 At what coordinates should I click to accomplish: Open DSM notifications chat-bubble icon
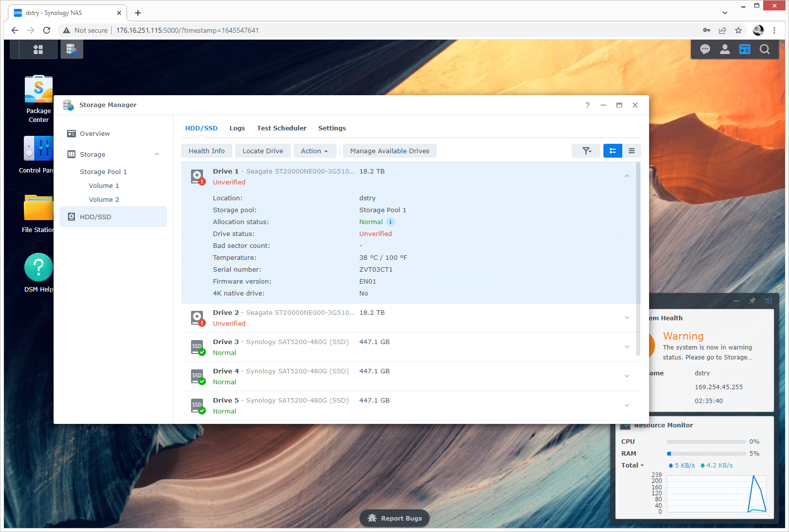click(705, 49)
